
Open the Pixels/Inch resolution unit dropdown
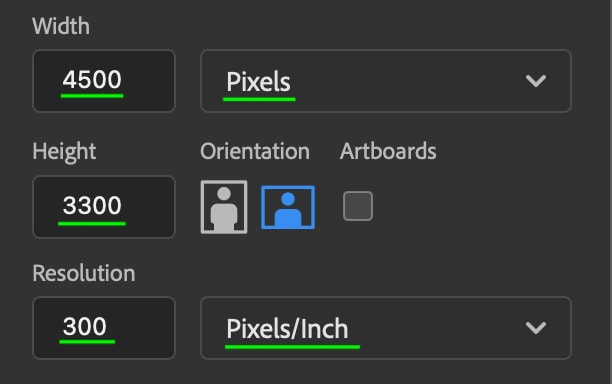coord(386,328)
